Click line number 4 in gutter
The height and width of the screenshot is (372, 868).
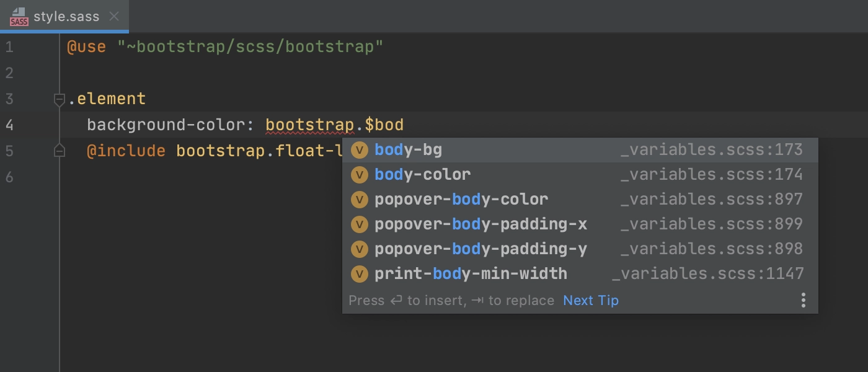point(9,125)
